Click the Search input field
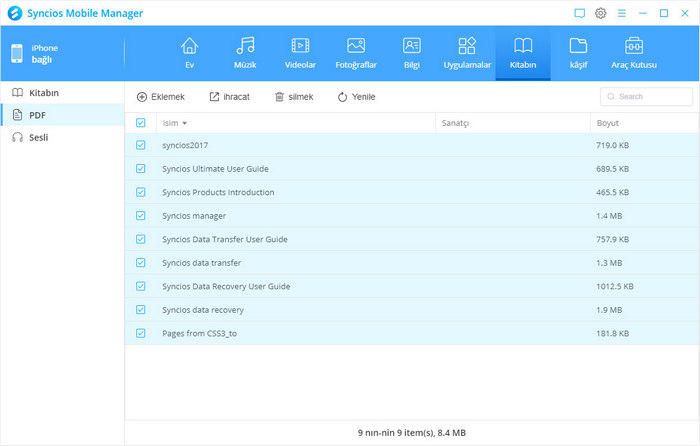 646,96
